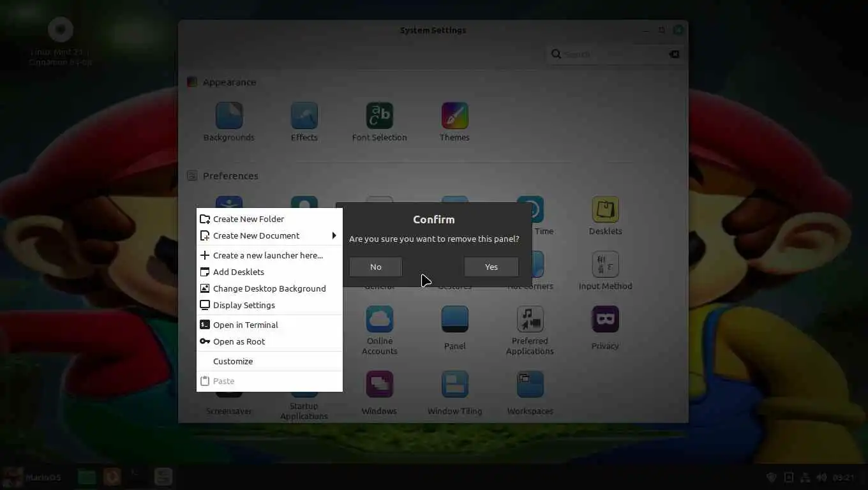Viewport: 868px width, 490px height.
Task: Select Open as Root entry
Action: (269, 341)
